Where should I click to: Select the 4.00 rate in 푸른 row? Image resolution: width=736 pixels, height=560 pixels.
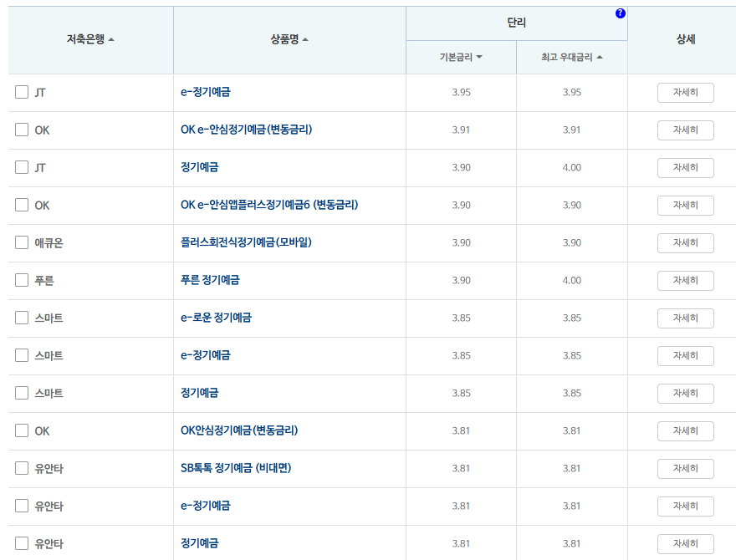point(572,281)
